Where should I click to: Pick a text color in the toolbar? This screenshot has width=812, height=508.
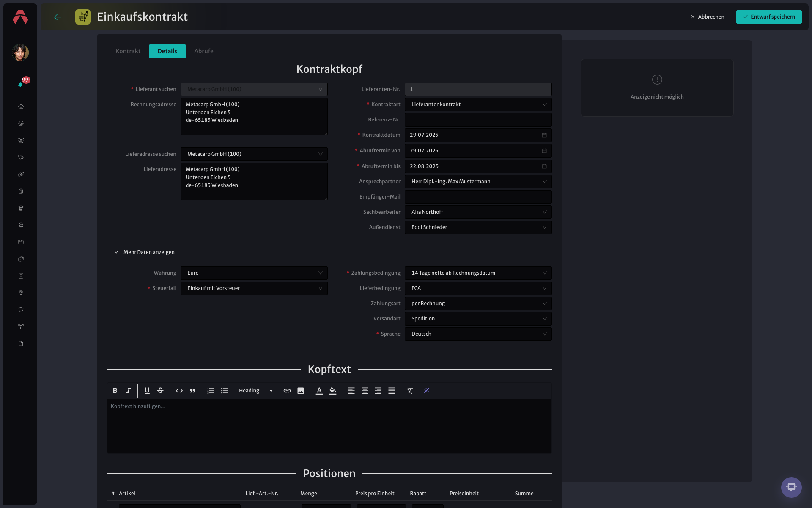(x=319, y=391)
